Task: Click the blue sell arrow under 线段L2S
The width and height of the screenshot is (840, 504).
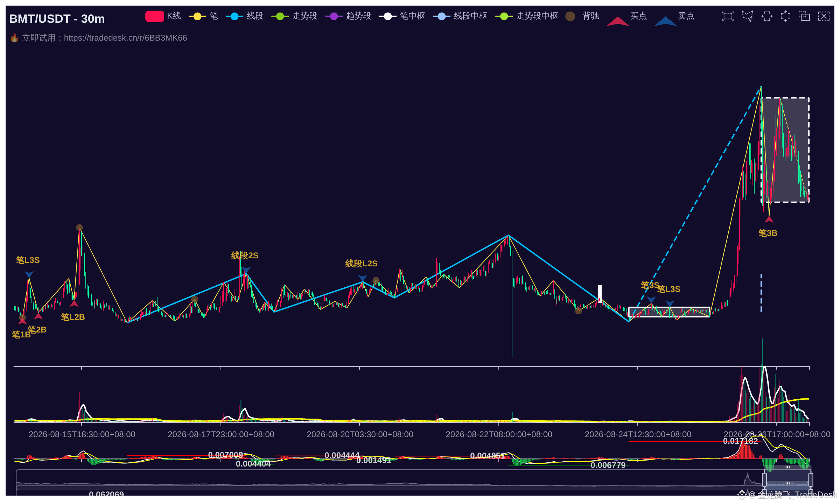Action: tap(363, 278)
